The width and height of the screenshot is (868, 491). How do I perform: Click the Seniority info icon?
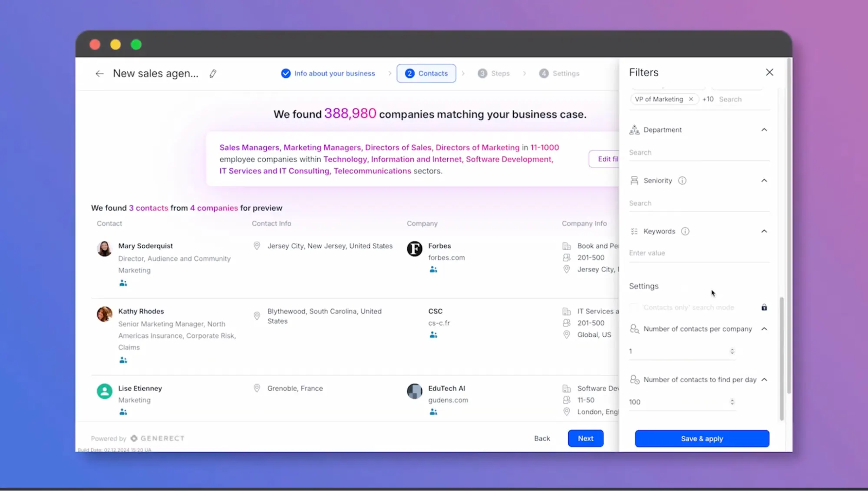click(x=682, y=180)
